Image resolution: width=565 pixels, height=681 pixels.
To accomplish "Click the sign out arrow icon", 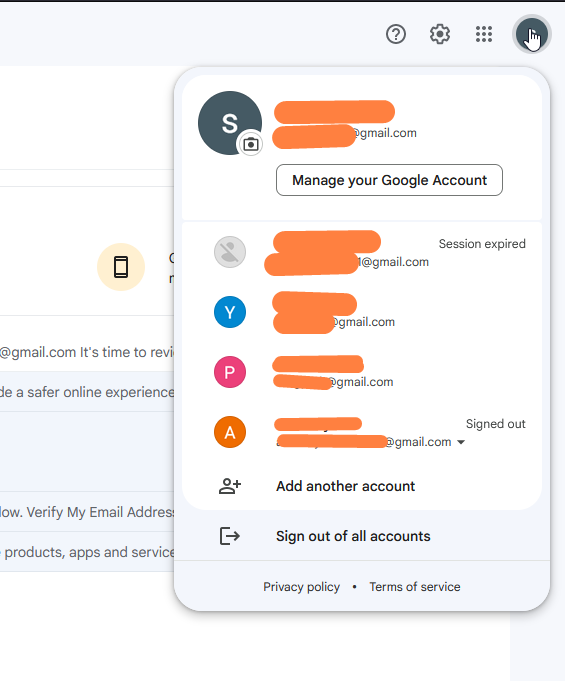I will [x=230, y=536].
